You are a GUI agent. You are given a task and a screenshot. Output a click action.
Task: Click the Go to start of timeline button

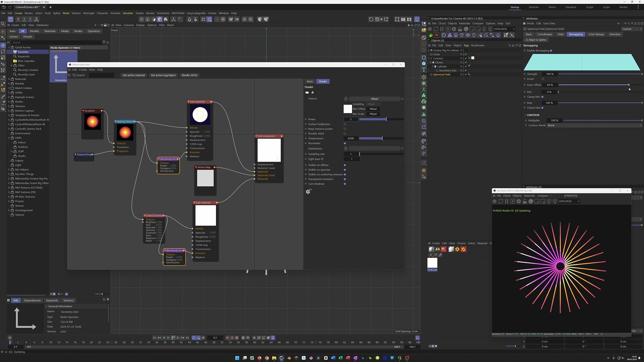pos(155,338)
